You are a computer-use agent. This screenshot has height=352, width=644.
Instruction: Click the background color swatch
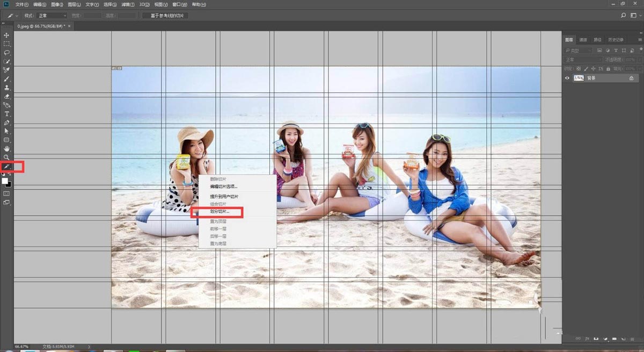9,184
